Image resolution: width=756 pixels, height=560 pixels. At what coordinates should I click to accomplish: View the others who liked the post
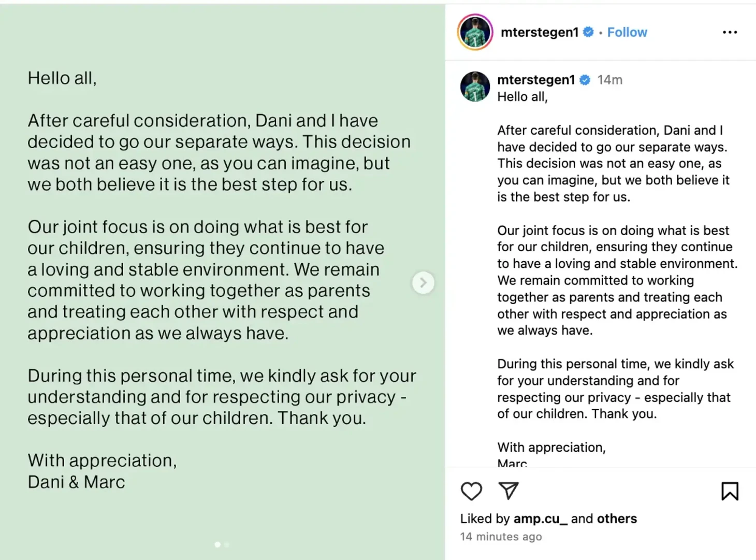[x=617, y=519]
